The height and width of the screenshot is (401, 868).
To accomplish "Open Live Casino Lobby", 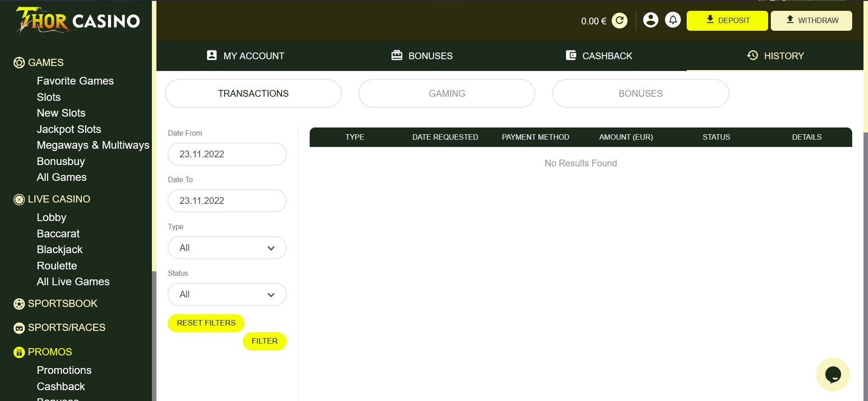I will 52,217.
